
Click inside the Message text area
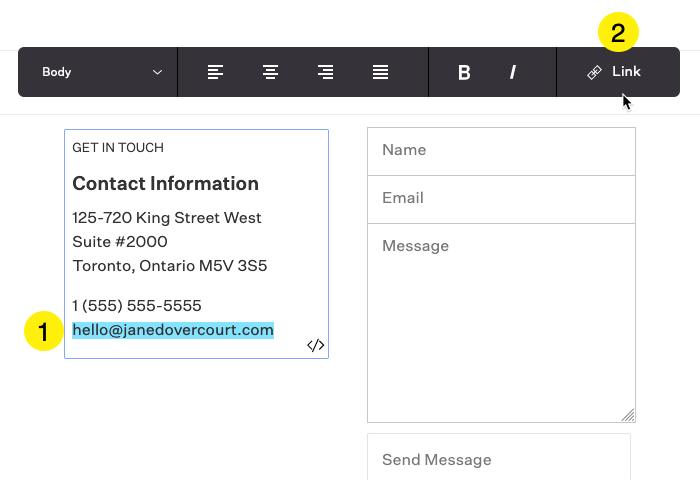click(501, 323)
